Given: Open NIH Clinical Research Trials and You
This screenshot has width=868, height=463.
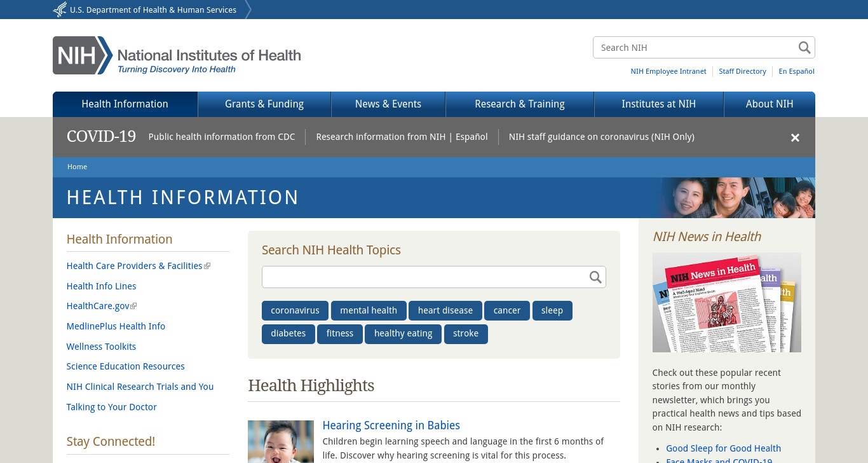Looking at the screenshot, I should [140, 387].
